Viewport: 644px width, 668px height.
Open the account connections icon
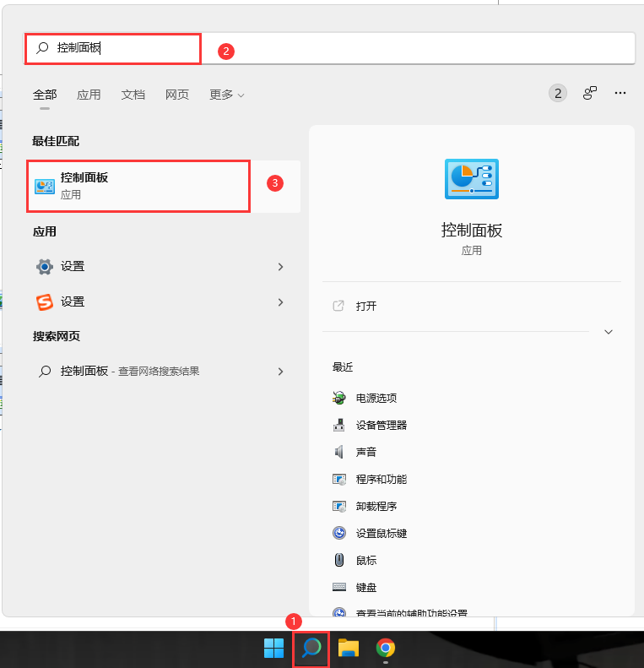tap(590, 94)
